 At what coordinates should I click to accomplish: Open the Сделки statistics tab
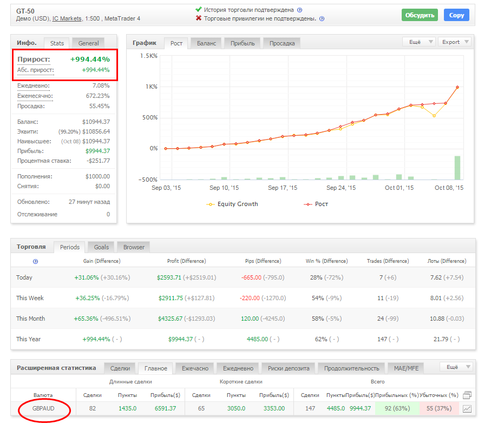[x=120, y=368]
